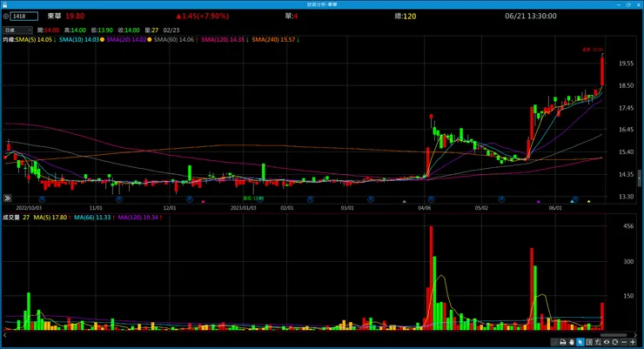Click the tallest red volume bar
The height and width of the screenshot is (349, 644).
pyautogui.click(x=432, y=278)
